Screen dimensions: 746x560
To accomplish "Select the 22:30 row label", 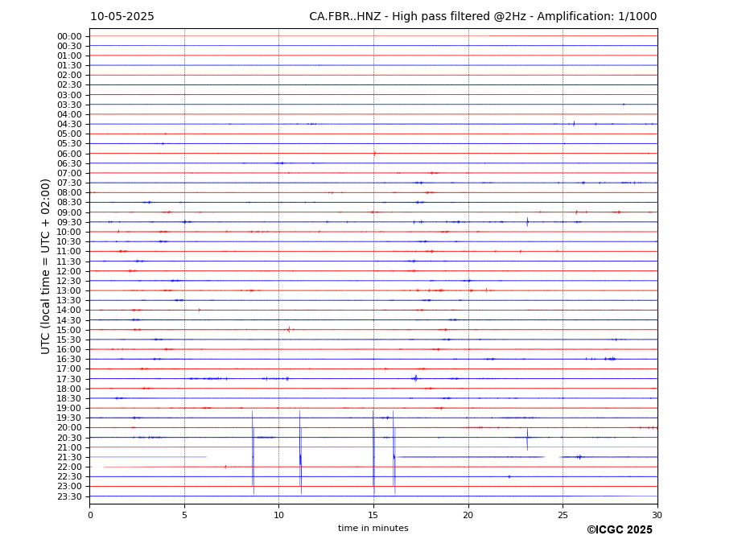I will coord(69,477).
